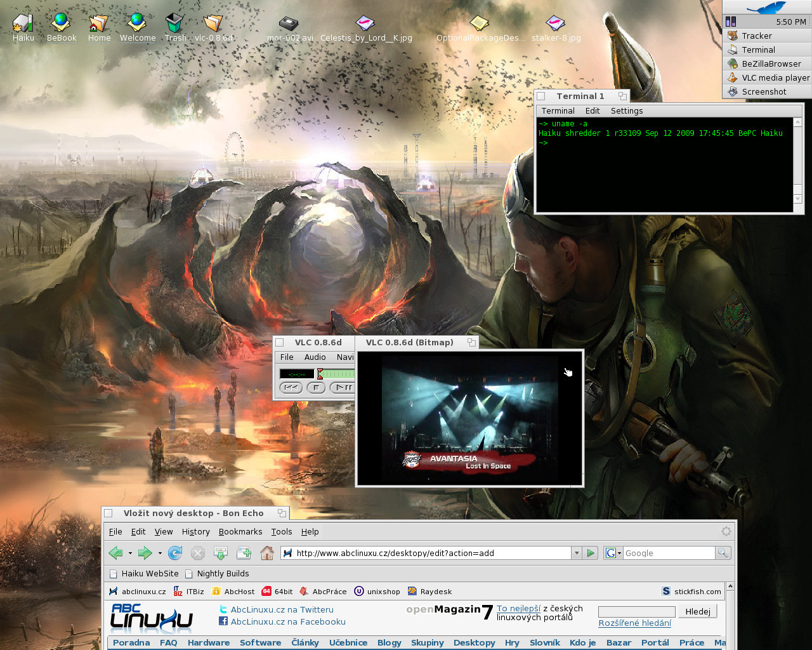Image resolution: width=812 pixels, height=650 pixels.
Task: Click the VLC seek slider
Action: 336,373
